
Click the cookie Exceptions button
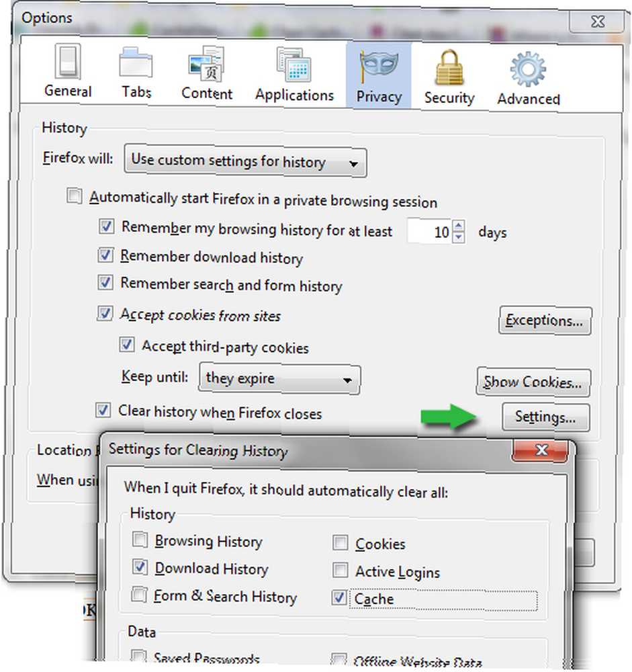[545, 321]
